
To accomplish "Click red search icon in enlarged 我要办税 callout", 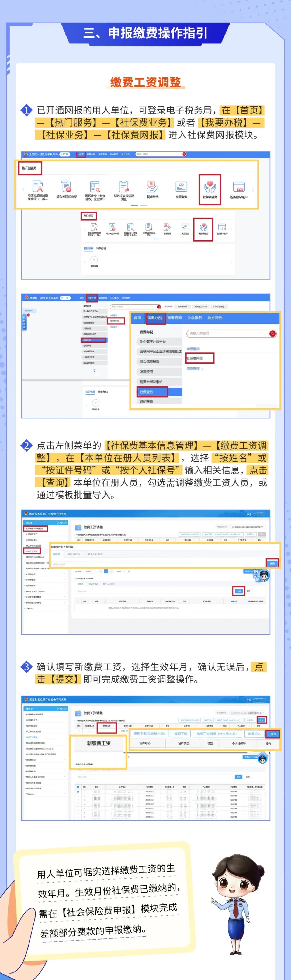I will click(x=272, y=333).
